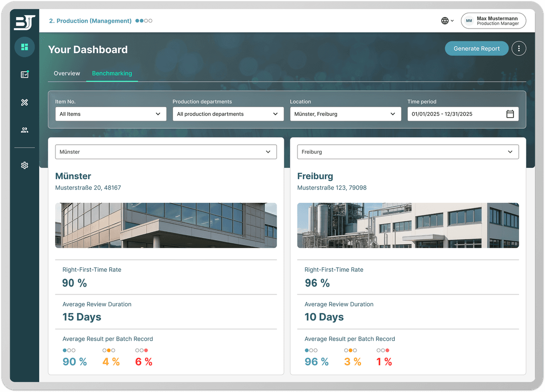Select the crossed tools icon in sidebar
The image size is (545, 392).
pyautogui.click(x=25, y=103)
